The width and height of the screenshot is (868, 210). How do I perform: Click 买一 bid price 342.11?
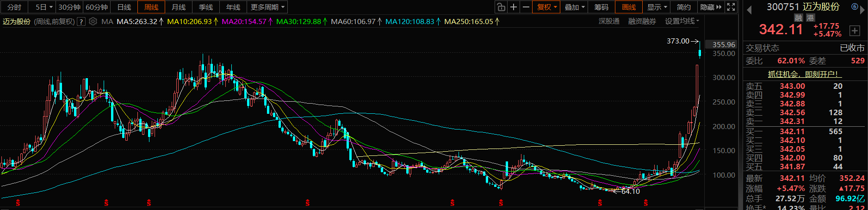coord(792,131)
